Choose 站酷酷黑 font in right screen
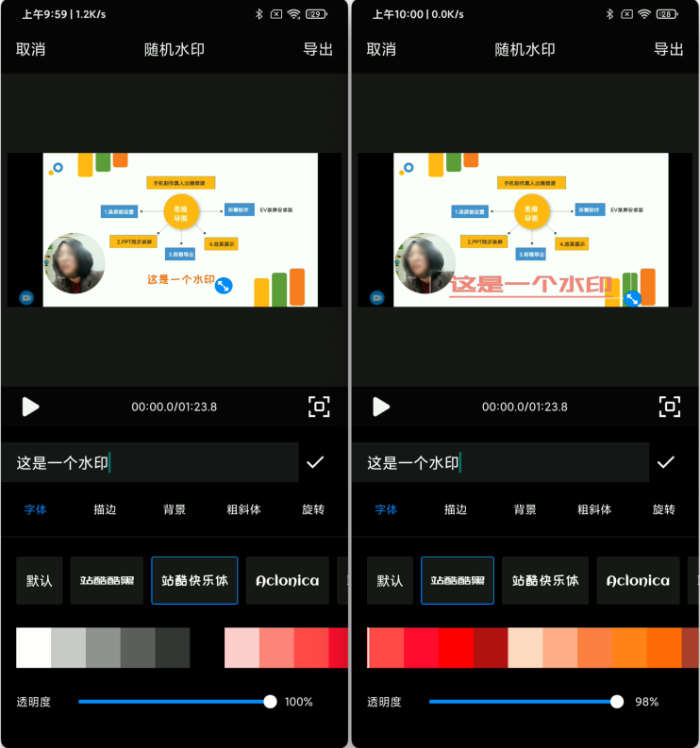 click(458, 580)
